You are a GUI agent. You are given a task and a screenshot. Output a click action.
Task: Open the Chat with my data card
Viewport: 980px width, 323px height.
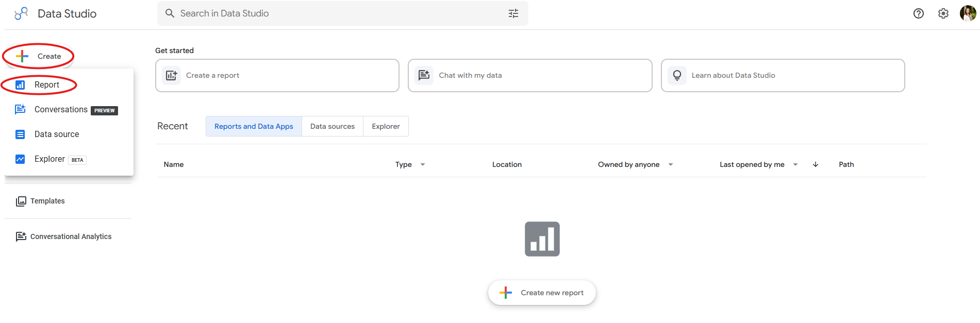point(530,75)
